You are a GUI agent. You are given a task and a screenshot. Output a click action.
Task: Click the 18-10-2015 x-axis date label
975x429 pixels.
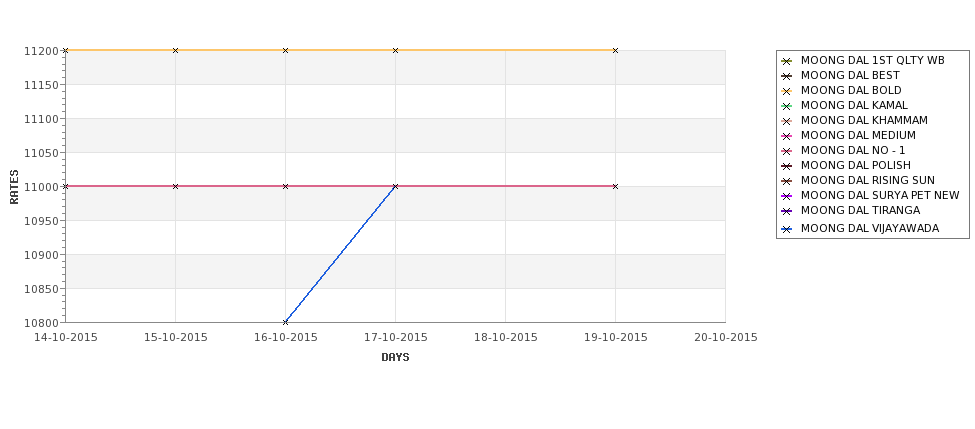pyautogui.click(x=506, y=338)
